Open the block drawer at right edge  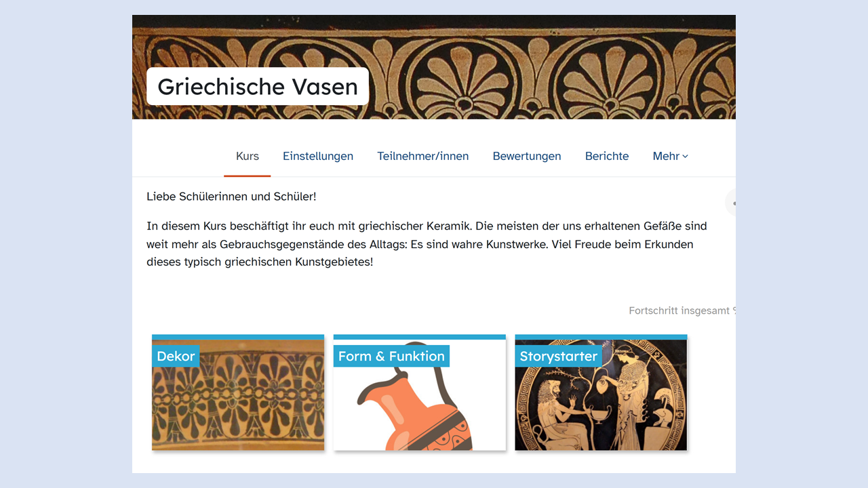click(730, 203)
